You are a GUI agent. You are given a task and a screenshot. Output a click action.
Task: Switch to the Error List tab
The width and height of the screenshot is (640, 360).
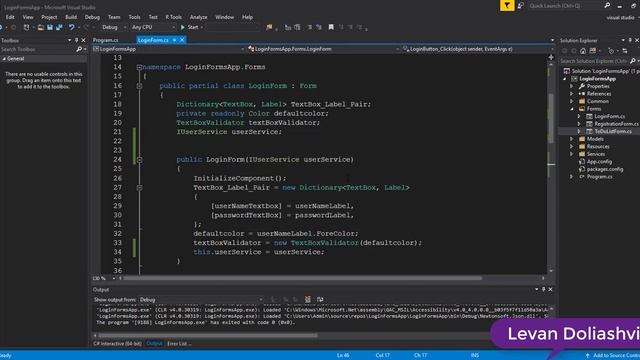point(179,344)
